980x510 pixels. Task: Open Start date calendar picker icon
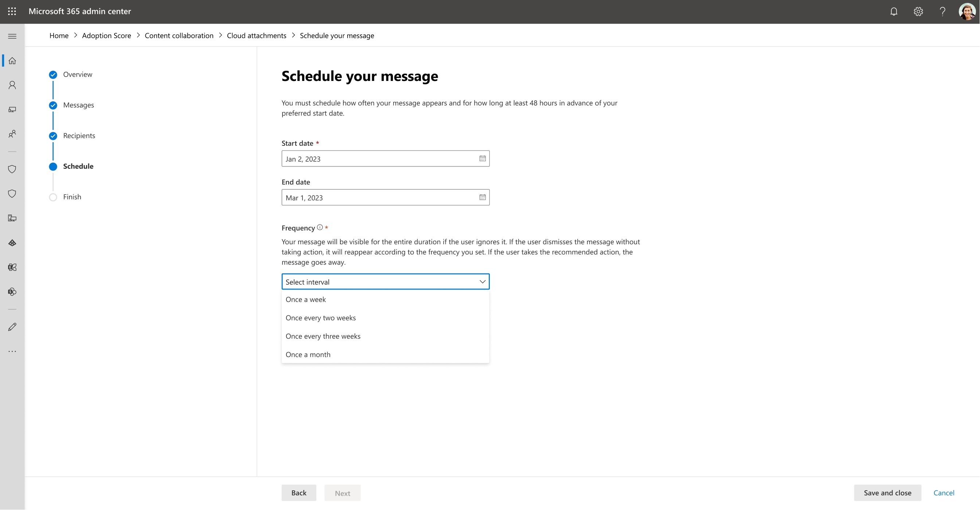tap(483, 158)
